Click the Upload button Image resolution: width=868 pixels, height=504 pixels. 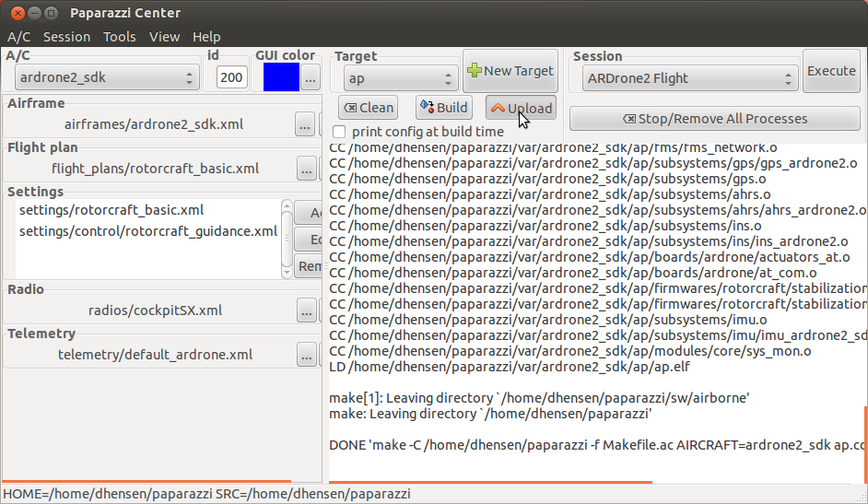521,108
